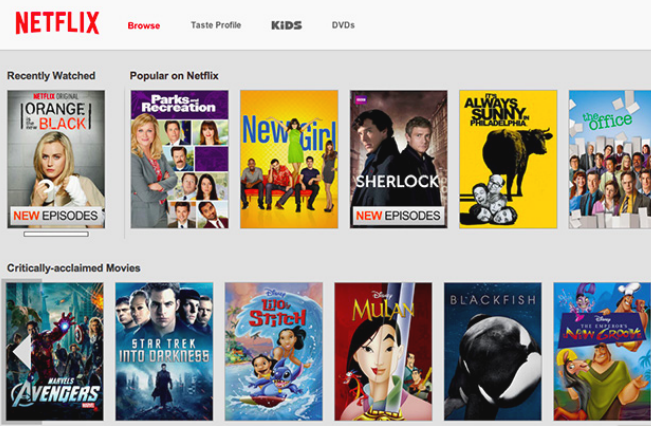This screenshot has width=651, height=426.
Task: Open The Office poster
Action: coord(610,159)
